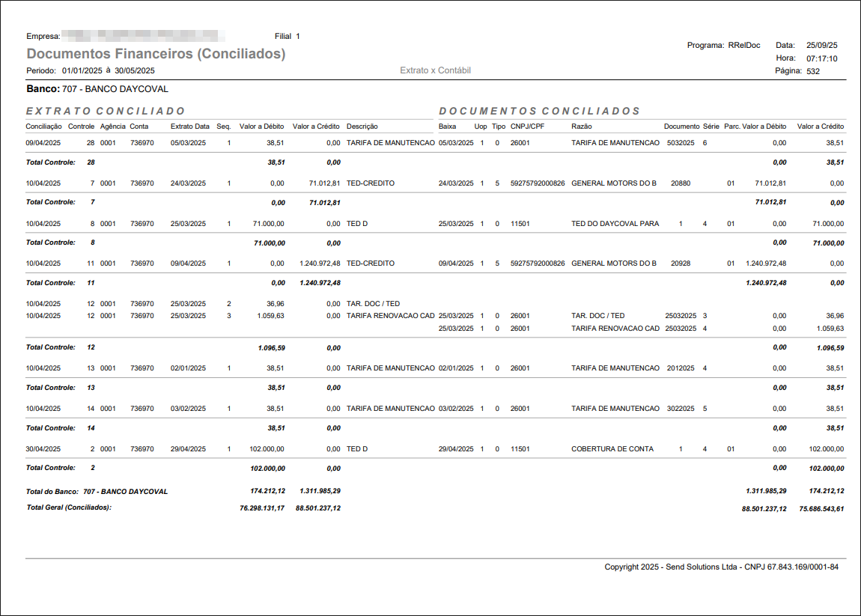Select the Conciliação column header
The height and width of the screenshot is (616, 861).
tap(44, 126)
